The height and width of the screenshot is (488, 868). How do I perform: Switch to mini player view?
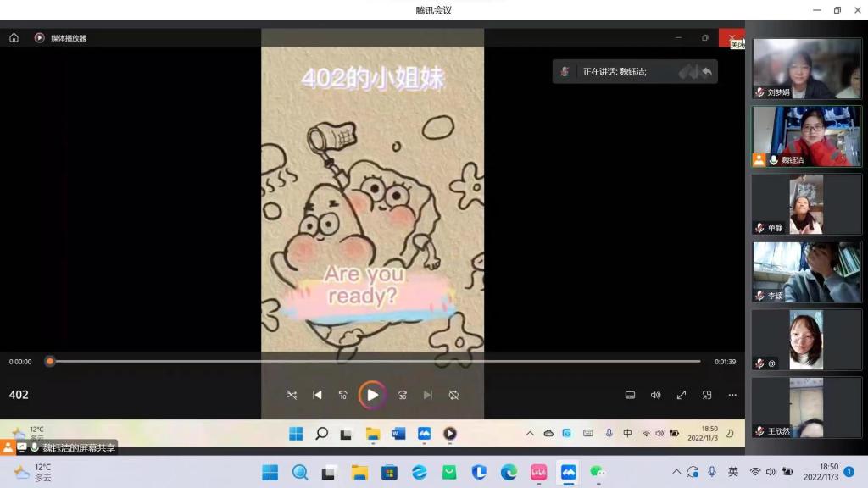707,395
